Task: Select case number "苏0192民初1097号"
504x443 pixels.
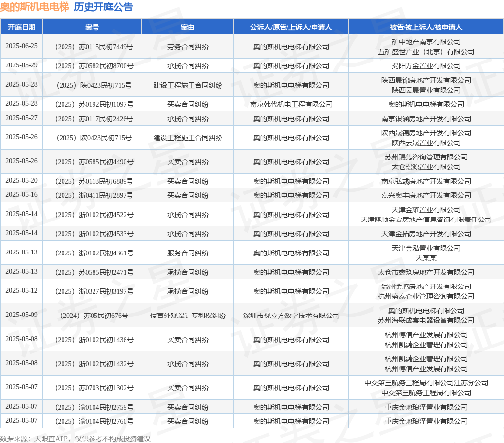Action: coord(106,104)
